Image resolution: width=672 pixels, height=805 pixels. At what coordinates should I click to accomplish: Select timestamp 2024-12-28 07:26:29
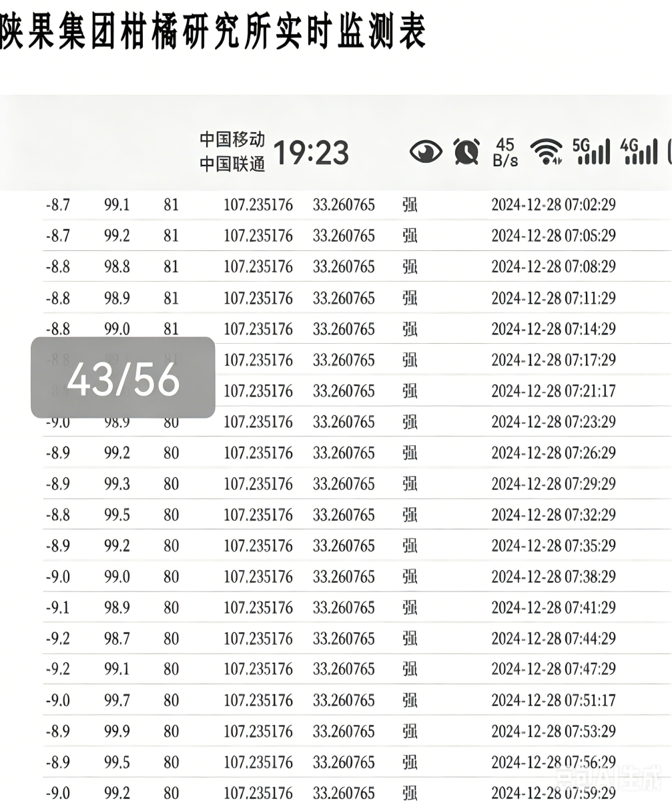(553, 453)
